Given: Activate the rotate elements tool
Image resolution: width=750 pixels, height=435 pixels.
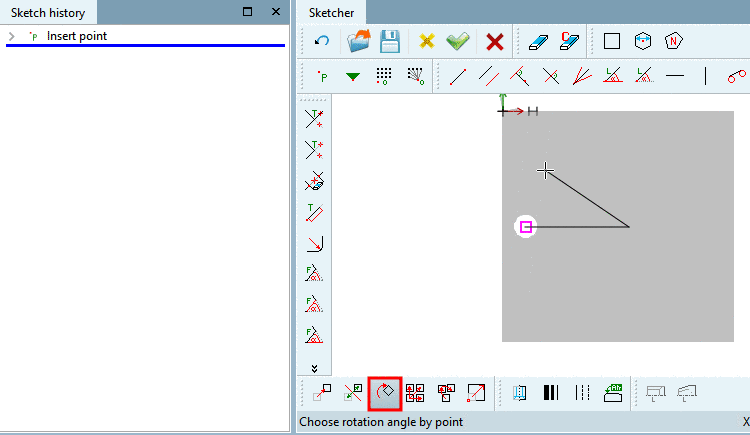Looking at the screenshot, I should coord(385,393).
